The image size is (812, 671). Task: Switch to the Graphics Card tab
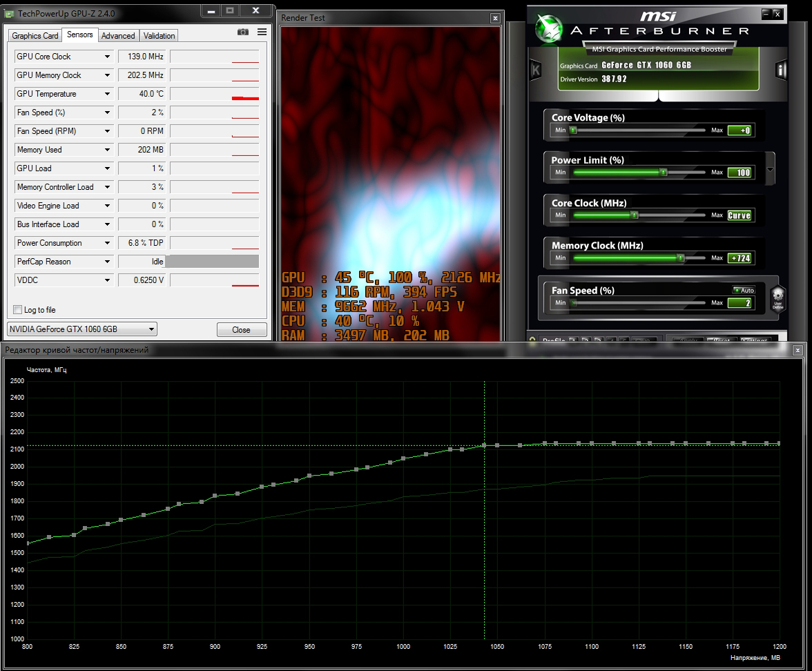35,36
